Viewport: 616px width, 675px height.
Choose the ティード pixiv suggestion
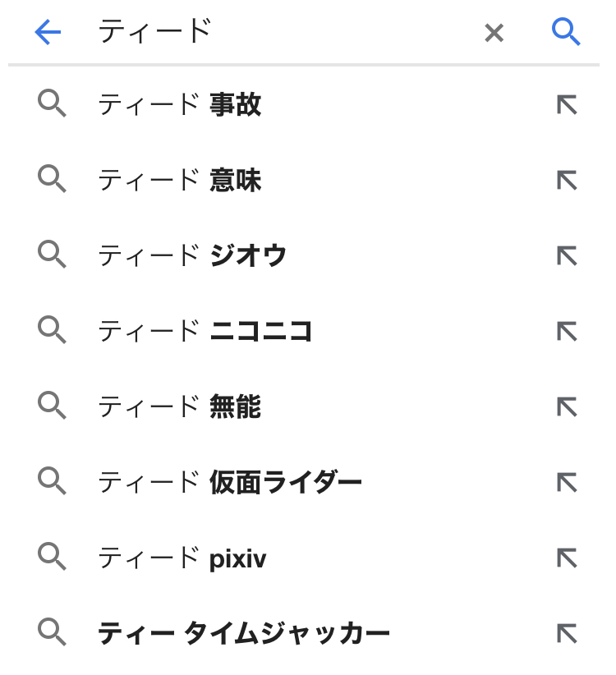(x=182, y=558)
